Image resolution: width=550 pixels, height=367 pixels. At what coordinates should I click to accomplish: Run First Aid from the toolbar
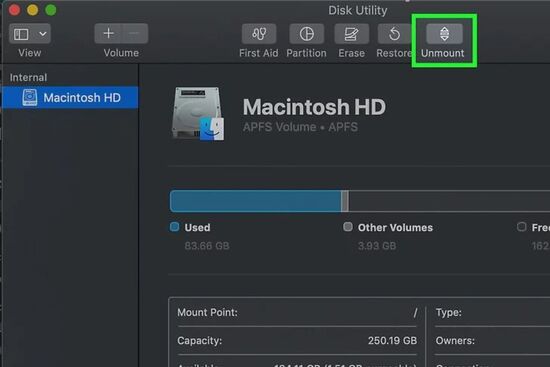coord(259,34)
